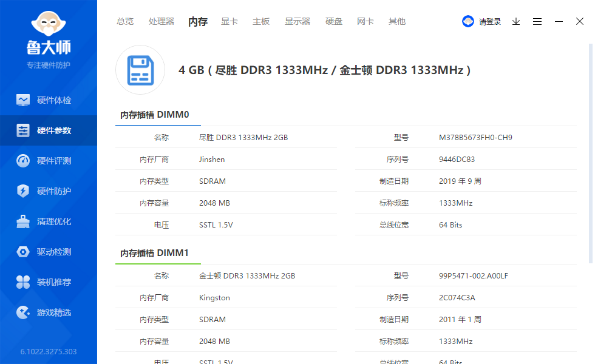Close the 鲁大师 window

click(579, 21)
